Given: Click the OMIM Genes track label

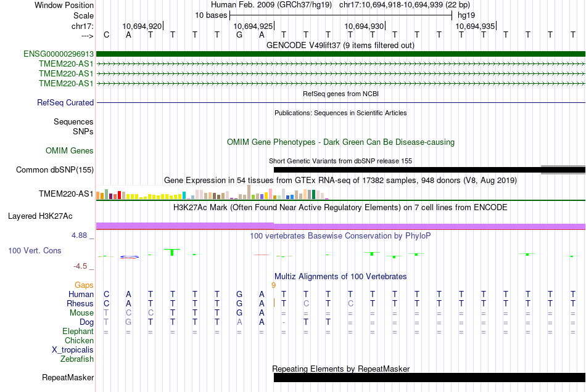Looking at the screenshot, I should click(69, 151).
